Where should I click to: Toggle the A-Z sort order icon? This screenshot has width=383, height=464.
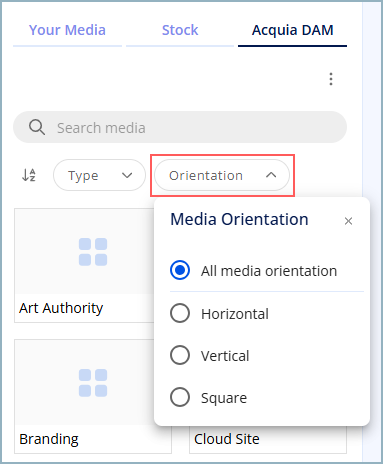point(29,175)
